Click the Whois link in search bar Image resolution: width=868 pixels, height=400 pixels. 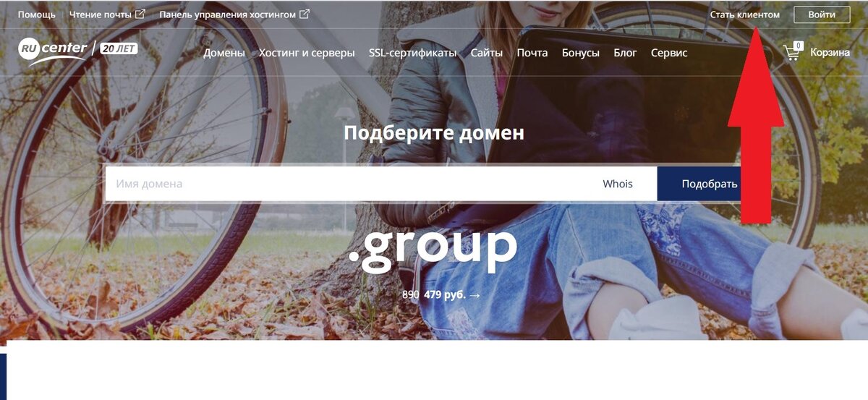point(618,184)
